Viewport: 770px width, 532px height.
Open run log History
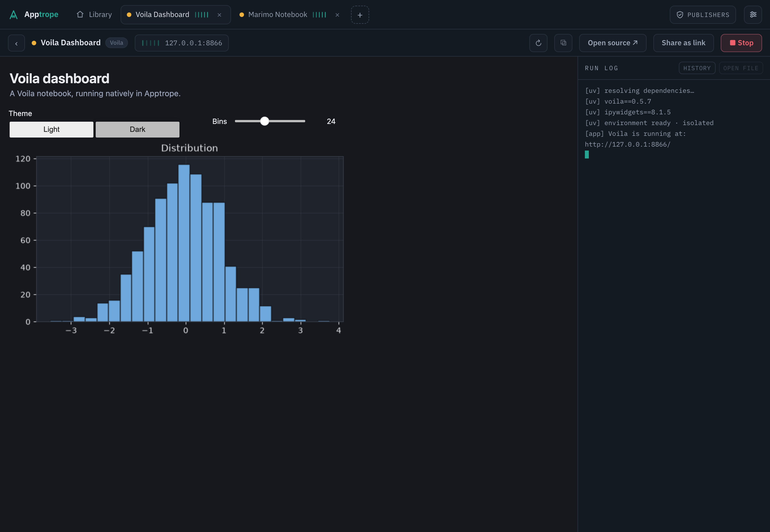pos(697,68)
